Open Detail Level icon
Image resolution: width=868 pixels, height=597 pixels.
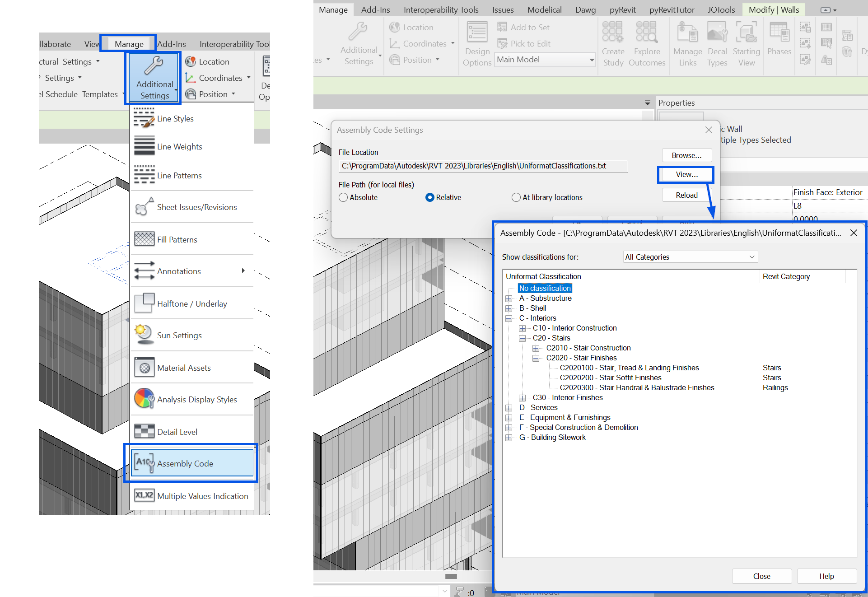click(144, 432)
